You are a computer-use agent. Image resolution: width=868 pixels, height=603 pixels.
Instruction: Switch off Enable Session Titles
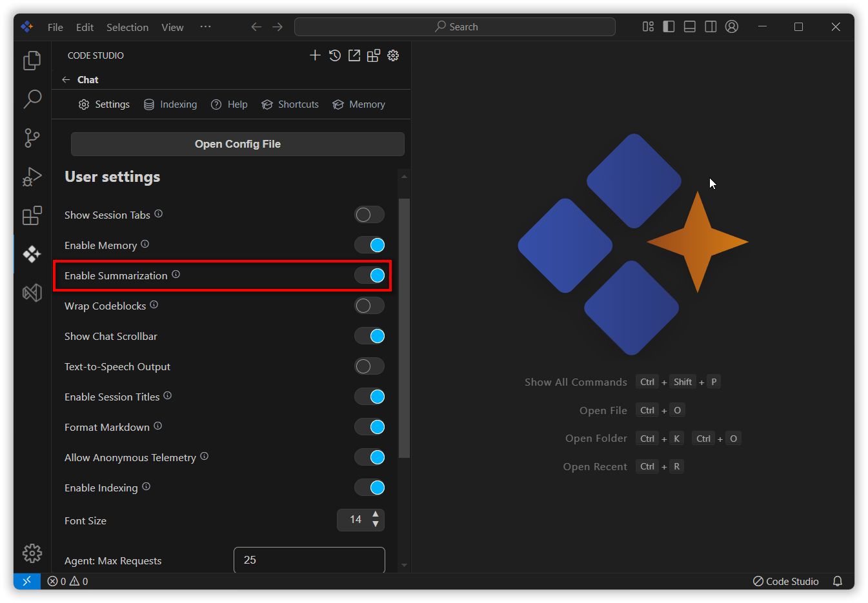click(369, 397)
